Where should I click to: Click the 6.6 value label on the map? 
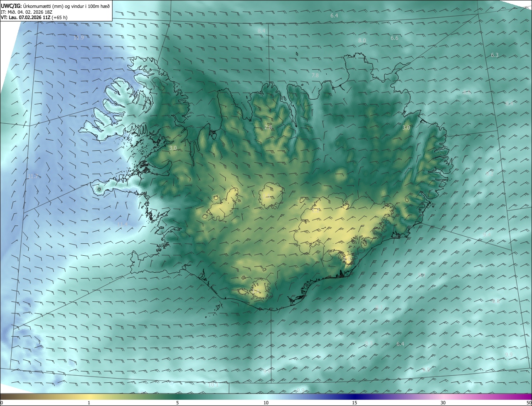click(x=394, y=38)
